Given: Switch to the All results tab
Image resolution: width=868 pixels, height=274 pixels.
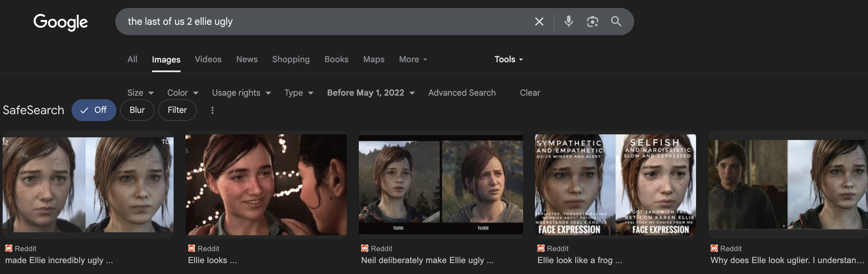Looking at the screenshot, I should (x=133, y=59).
